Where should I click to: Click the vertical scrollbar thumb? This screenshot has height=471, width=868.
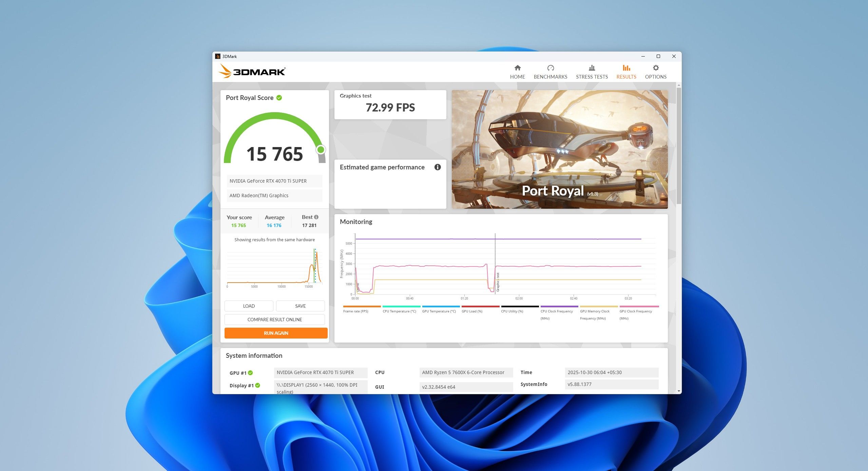678,146
